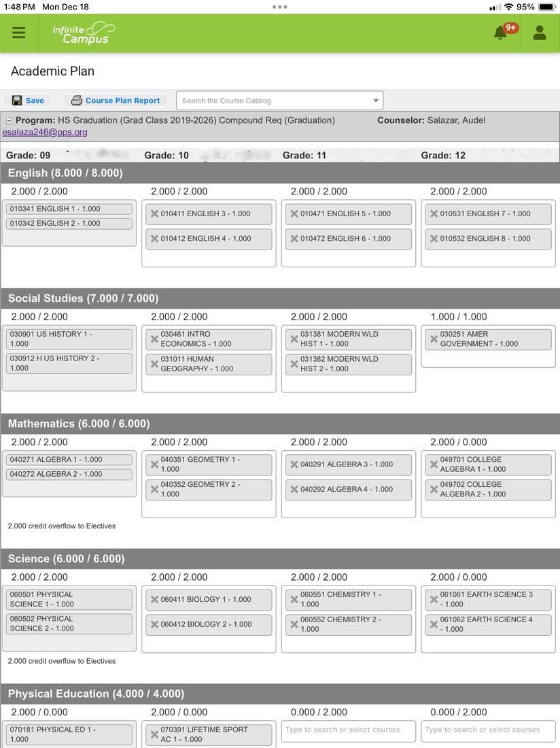Image resolution: width=560 pixels, height=748 pixels.
Task: Open the Course Plan Report
Action: pyautogui.click(x=116, y=101)
